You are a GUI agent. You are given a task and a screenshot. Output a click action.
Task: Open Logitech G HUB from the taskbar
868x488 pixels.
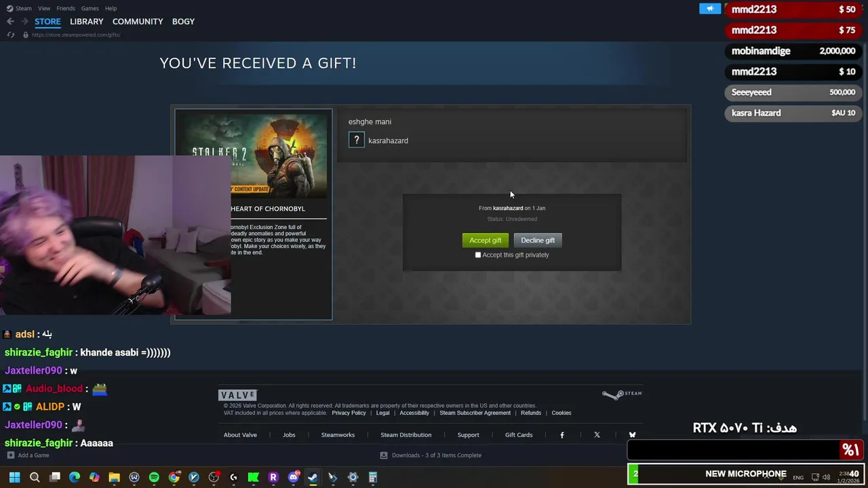[233, 477]
